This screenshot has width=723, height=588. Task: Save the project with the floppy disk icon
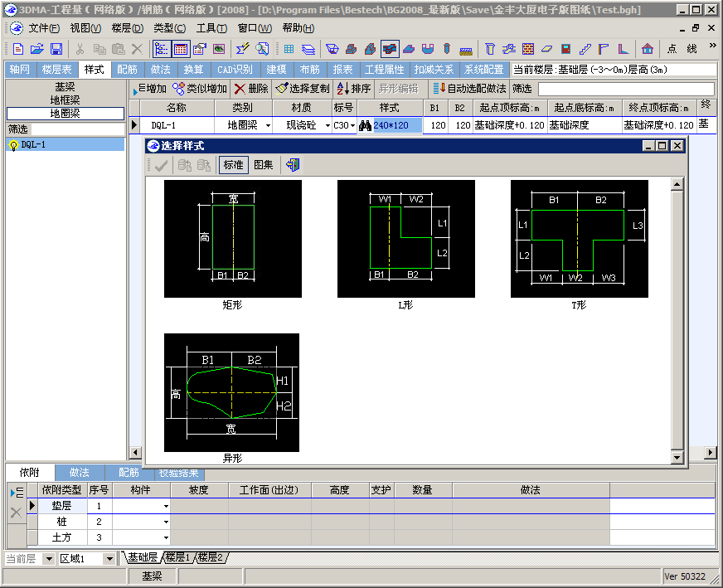(56, 49)
